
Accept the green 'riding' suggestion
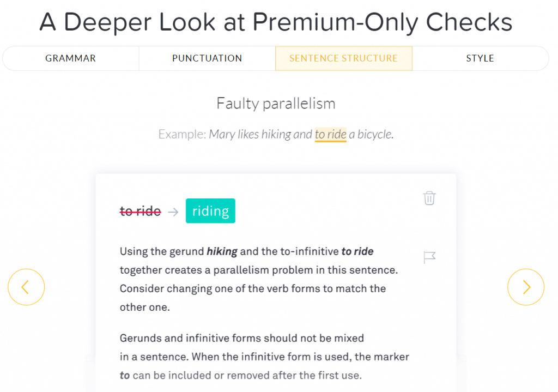pyautogui.click(x=210, y=211)
